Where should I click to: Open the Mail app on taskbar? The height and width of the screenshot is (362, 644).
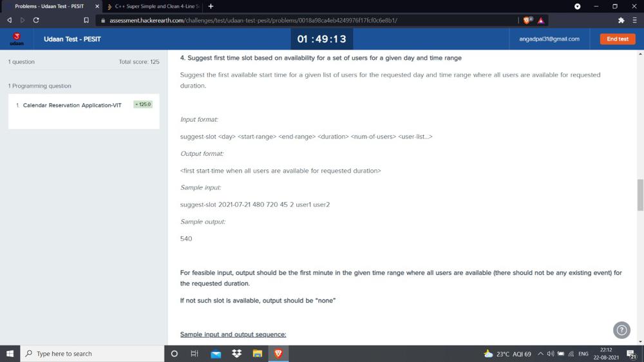[x=216, y=354]
